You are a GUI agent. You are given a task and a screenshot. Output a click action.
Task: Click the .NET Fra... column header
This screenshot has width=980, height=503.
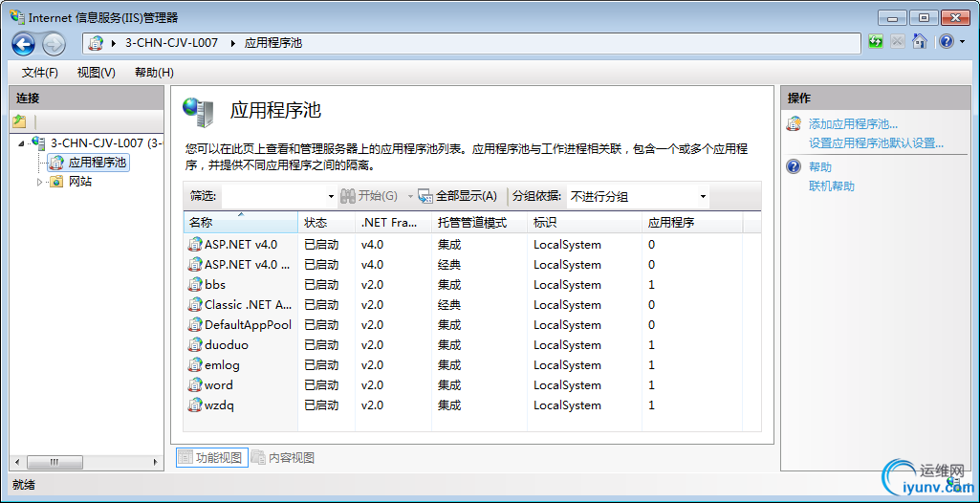pyautogui.click(x=393, y=223)
